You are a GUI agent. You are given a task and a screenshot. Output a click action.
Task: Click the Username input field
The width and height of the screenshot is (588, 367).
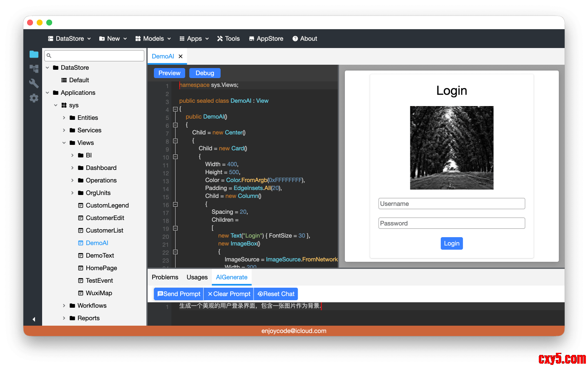[452, 204]
